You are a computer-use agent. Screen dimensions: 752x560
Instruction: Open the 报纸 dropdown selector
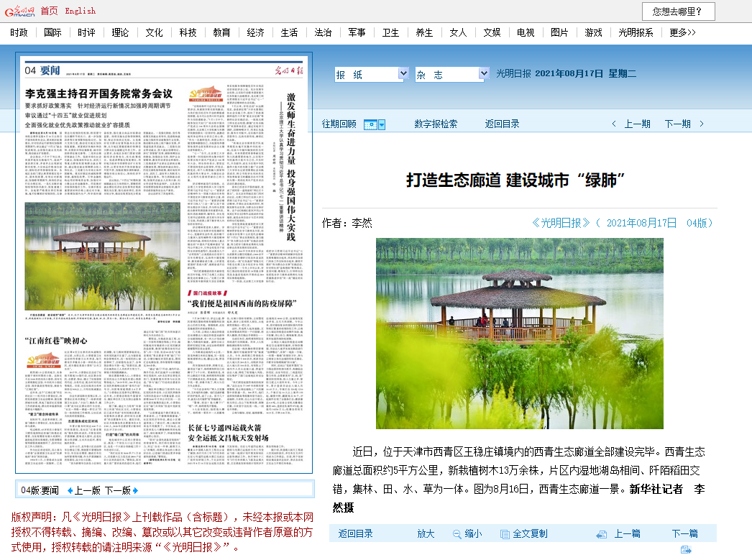point(370,74)
